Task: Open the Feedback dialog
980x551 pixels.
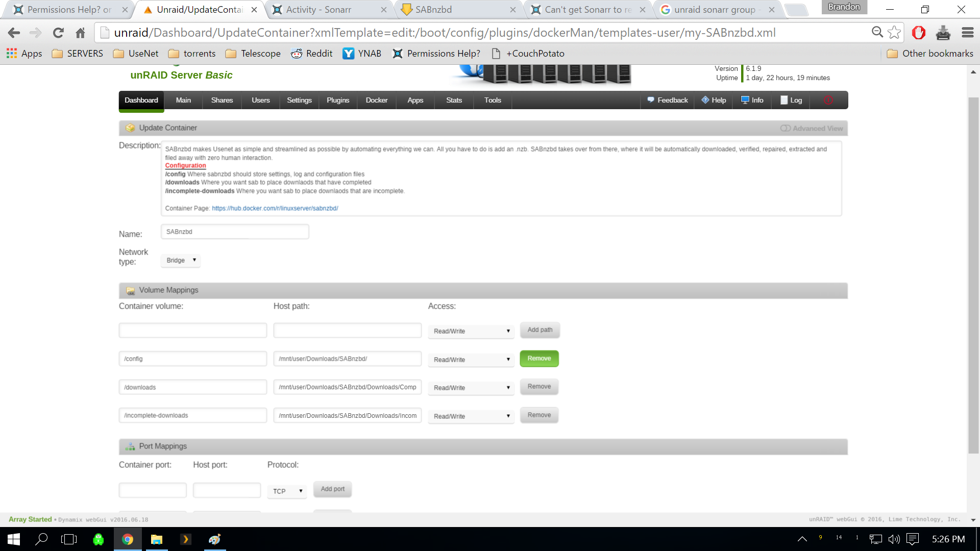Action: point(668,101)
